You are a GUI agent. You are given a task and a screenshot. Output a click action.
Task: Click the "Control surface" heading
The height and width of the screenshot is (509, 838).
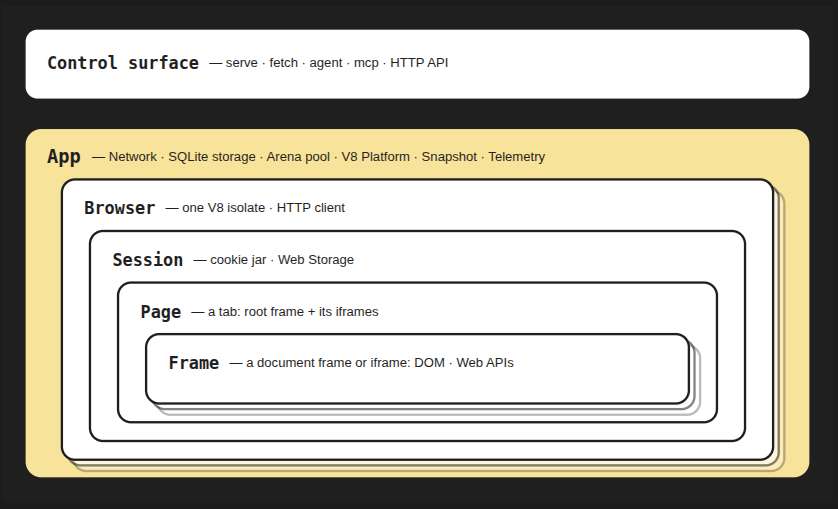(123, 63)
